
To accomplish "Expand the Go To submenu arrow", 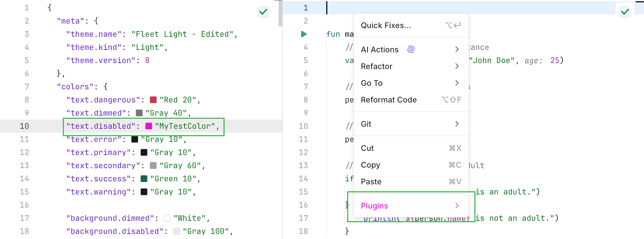I will point(457,83).
